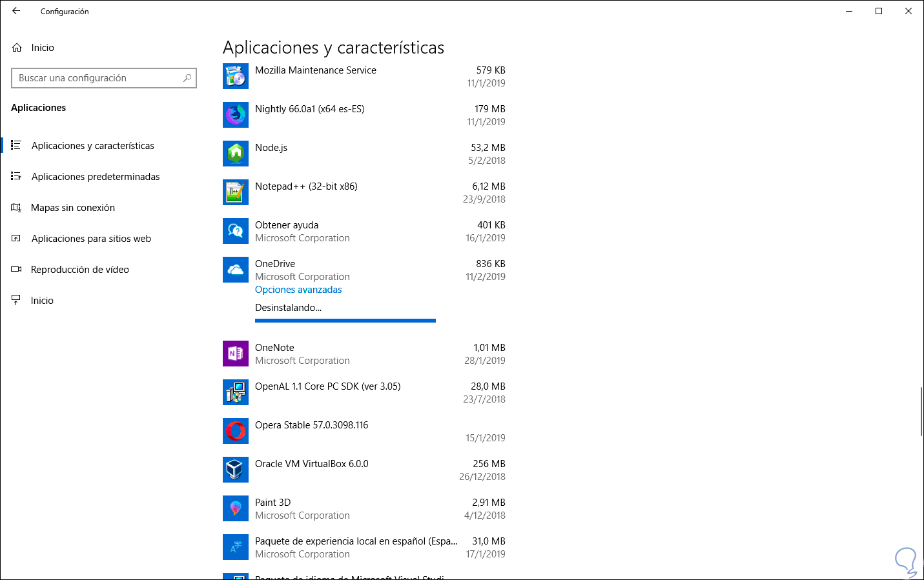Click the Oracle VM VirtualBox icon
The image size is (924, 580).
click(236, 470)
